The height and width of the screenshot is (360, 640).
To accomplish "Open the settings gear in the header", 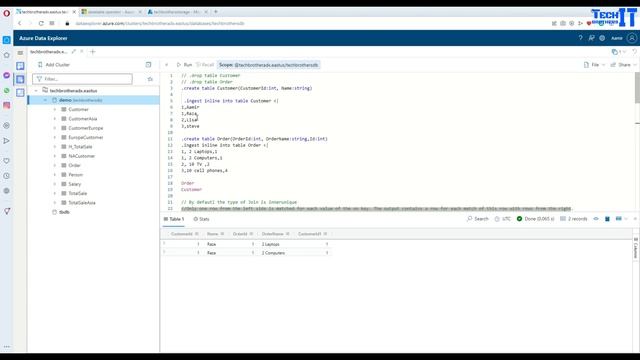I will pos(602,38).
